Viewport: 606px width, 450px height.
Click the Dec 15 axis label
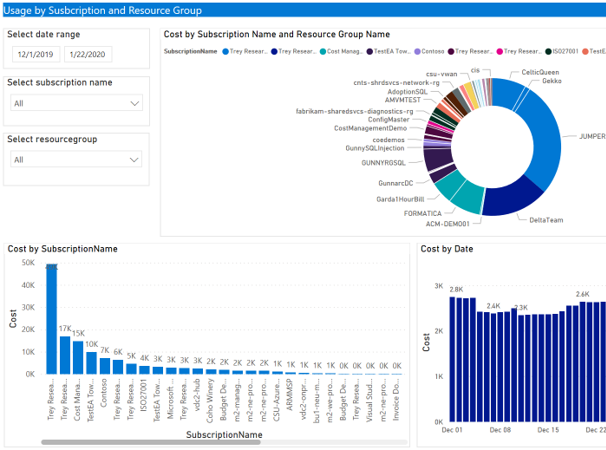pyautogui.click(x=548, y=430)
